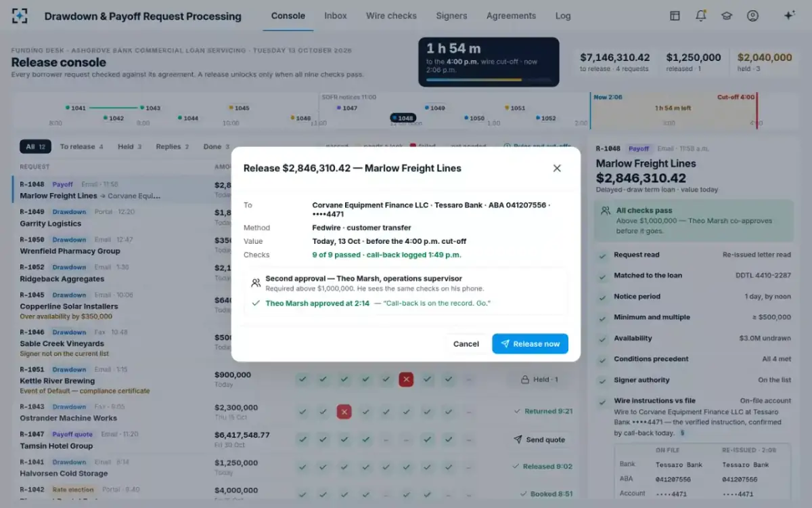
Task: Click the checkmark beside Theo Marsh approved
Action: coord(256,303)
